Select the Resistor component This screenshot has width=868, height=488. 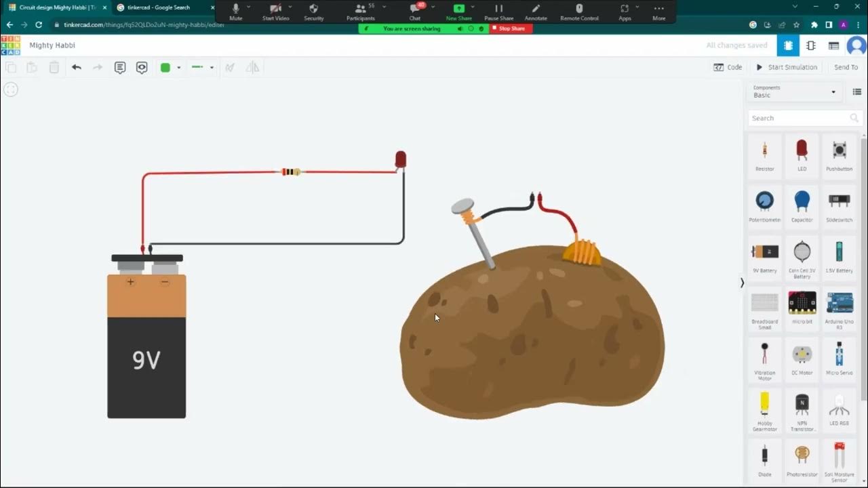point(765,156)
